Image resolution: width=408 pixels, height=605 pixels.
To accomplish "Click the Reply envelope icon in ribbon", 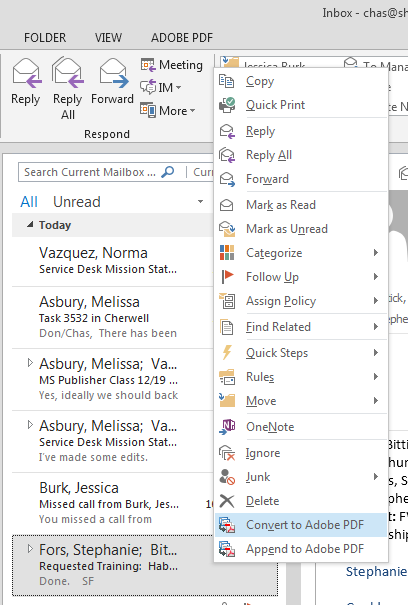I will pos(27,73).
